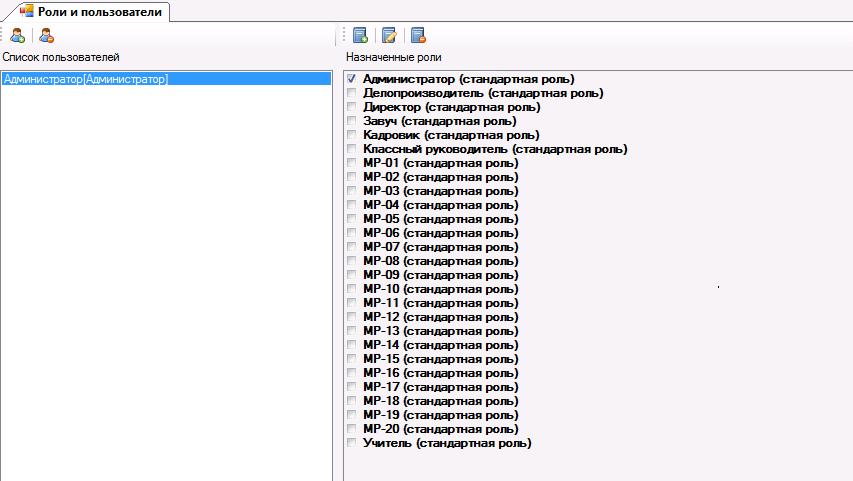Screen dimensions: 853x481
Task: Select the Делопроизводитель (стандартная роль) label
Action: click(483, 93)
